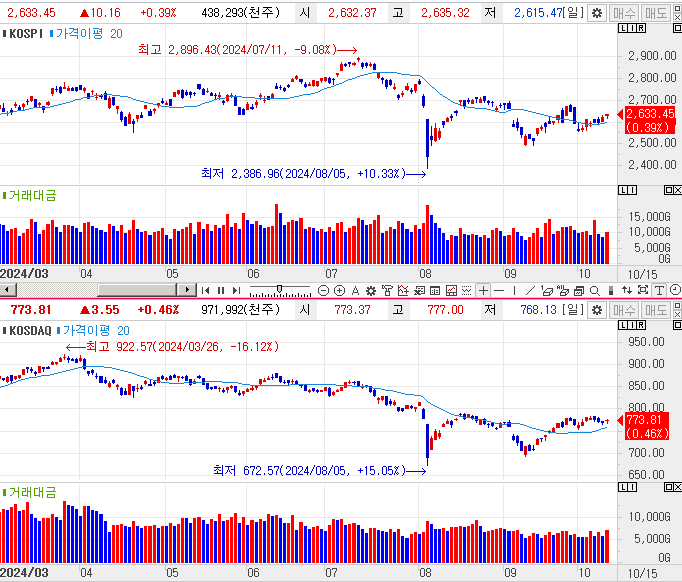The image size is (682, 582).
Task: Toggle the L button on KOSDAQ price pane
Action: click(622, 325)
